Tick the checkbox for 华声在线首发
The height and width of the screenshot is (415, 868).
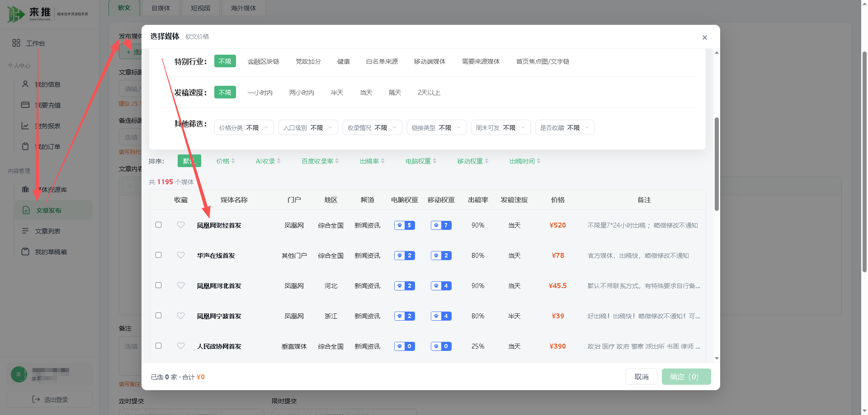(x=158, y=255)
